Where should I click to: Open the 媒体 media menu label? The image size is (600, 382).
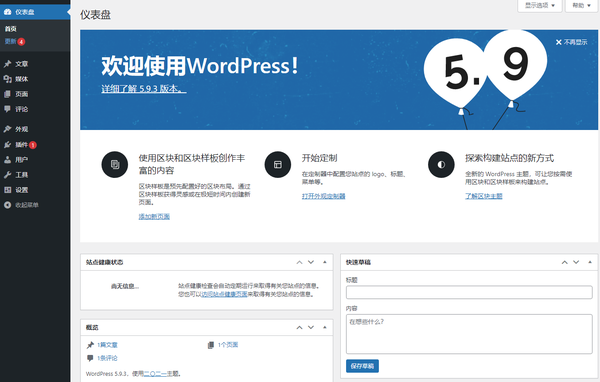[x=21, y=79]
